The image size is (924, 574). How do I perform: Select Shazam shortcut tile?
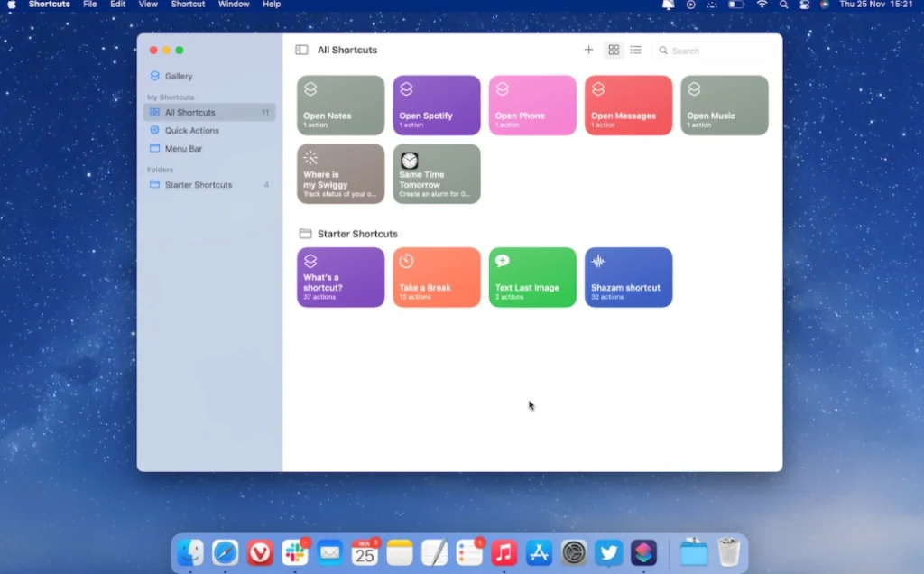tap(629, 277)
